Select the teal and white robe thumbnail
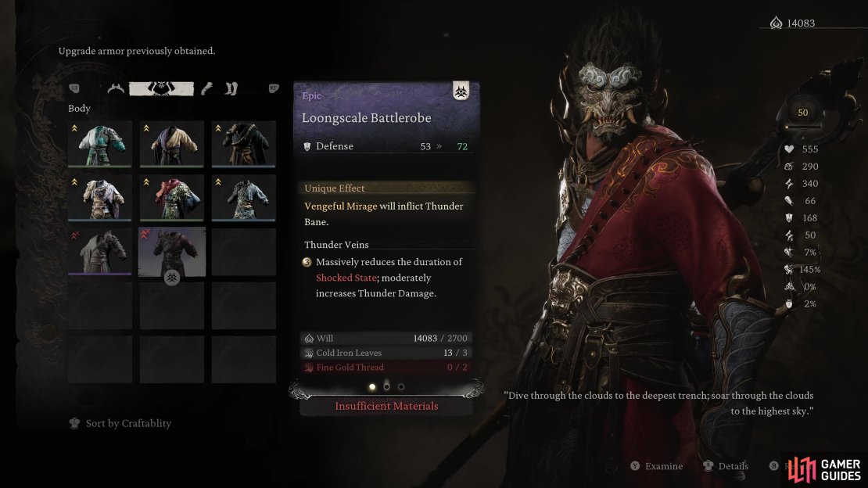The height and width of the screenshot is (488, 868). pyautogui.click(x=100, y=144)
